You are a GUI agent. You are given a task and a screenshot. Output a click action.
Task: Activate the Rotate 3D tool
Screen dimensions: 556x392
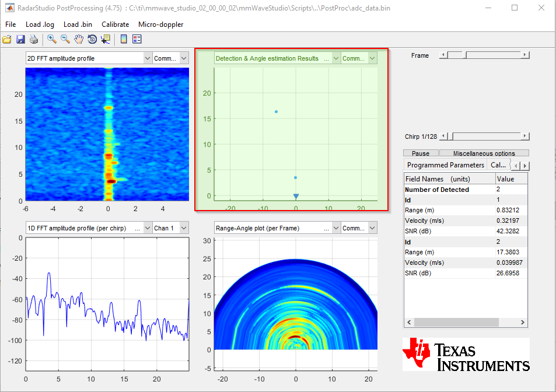click(x=92, y=39)
